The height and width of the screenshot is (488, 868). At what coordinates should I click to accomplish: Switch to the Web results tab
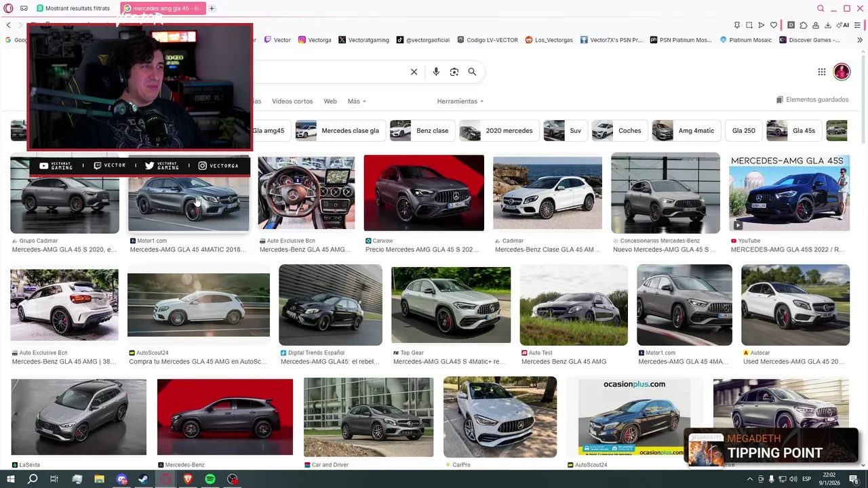[330, 101]
